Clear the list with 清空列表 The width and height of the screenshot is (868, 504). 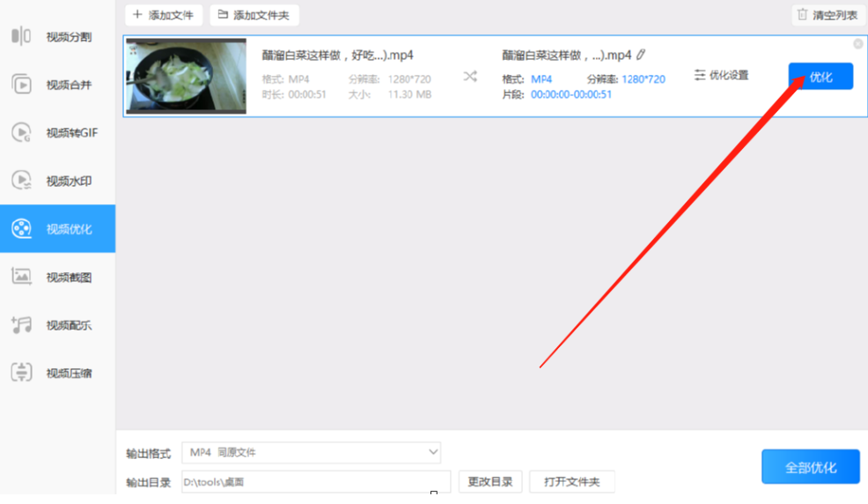pyautogui.click(x=828, y=15)
